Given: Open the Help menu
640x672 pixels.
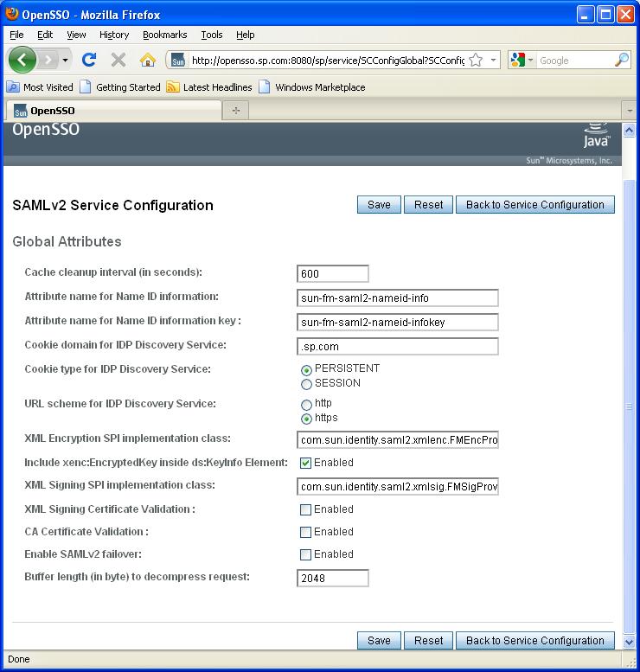Looking at the screenshot, I should pos(246,35).
